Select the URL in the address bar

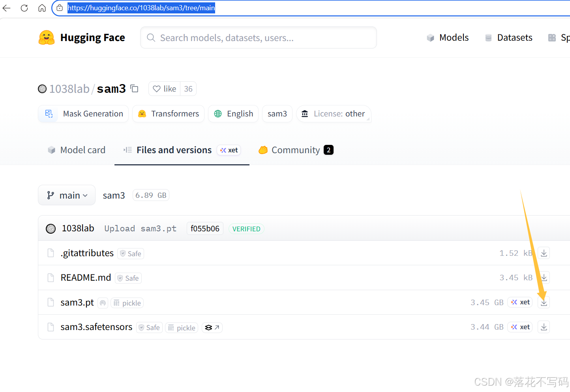[x=141, y=8]
